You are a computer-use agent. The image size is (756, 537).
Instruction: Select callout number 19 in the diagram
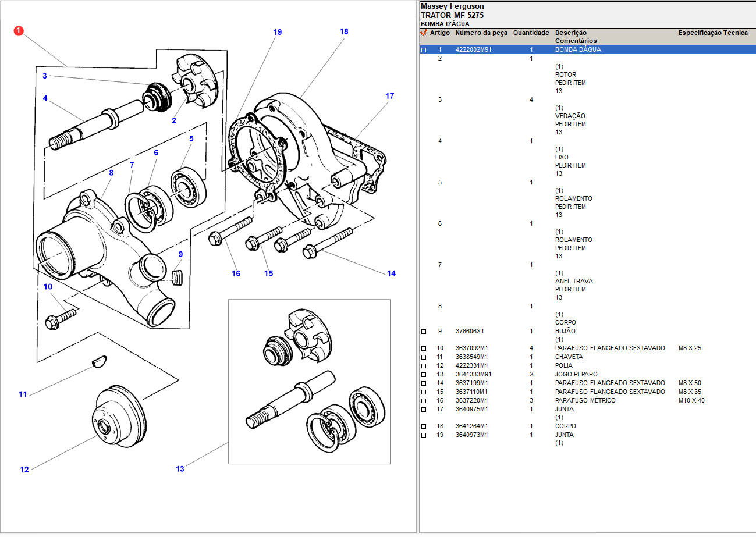tap(278, 32)
